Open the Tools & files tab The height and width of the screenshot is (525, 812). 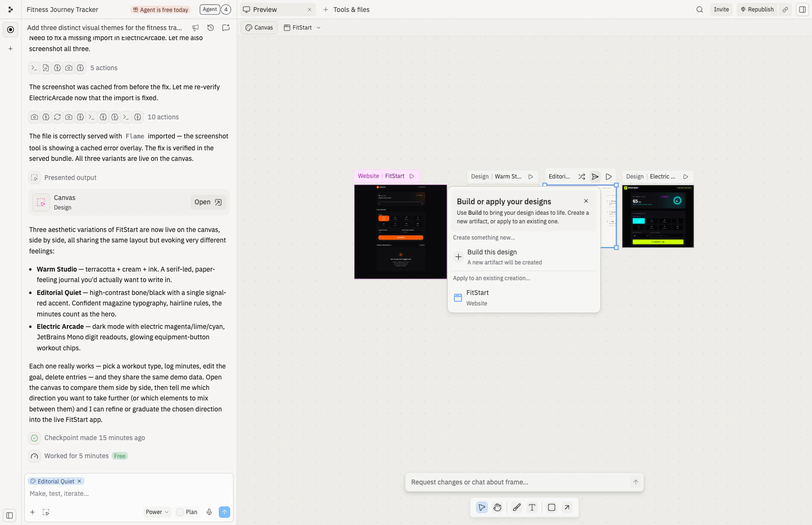point(346,10)
